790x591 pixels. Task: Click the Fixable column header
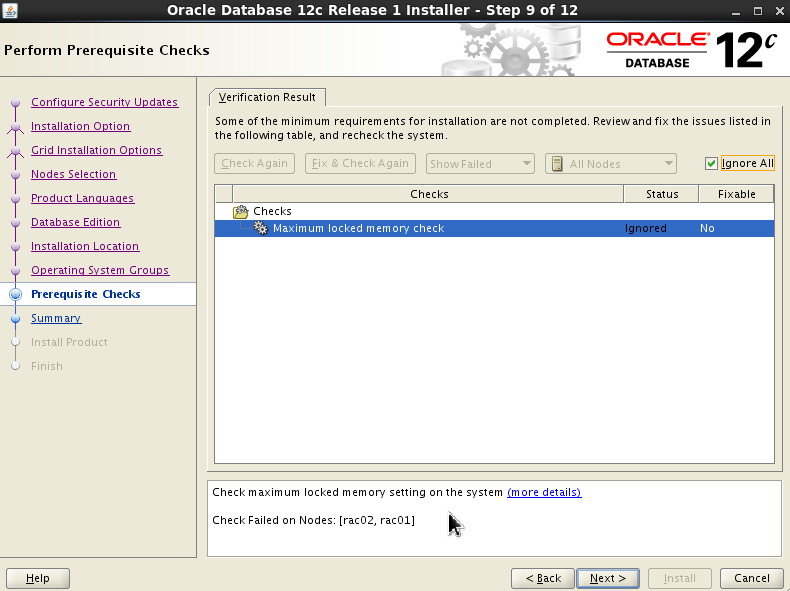(x=736, y=194)
